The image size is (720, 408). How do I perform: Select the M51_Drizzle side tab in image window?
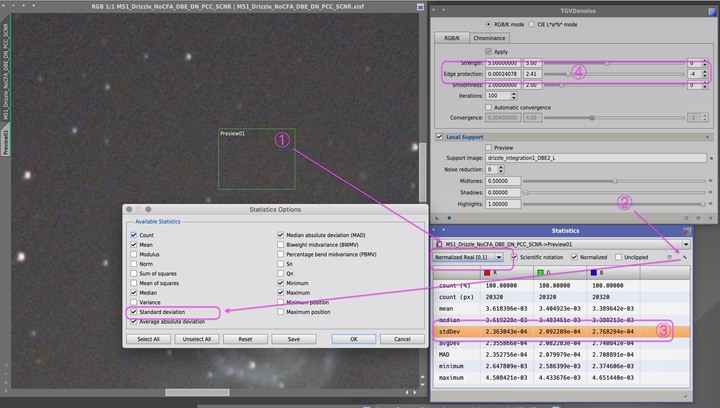(x=6, y=69)
